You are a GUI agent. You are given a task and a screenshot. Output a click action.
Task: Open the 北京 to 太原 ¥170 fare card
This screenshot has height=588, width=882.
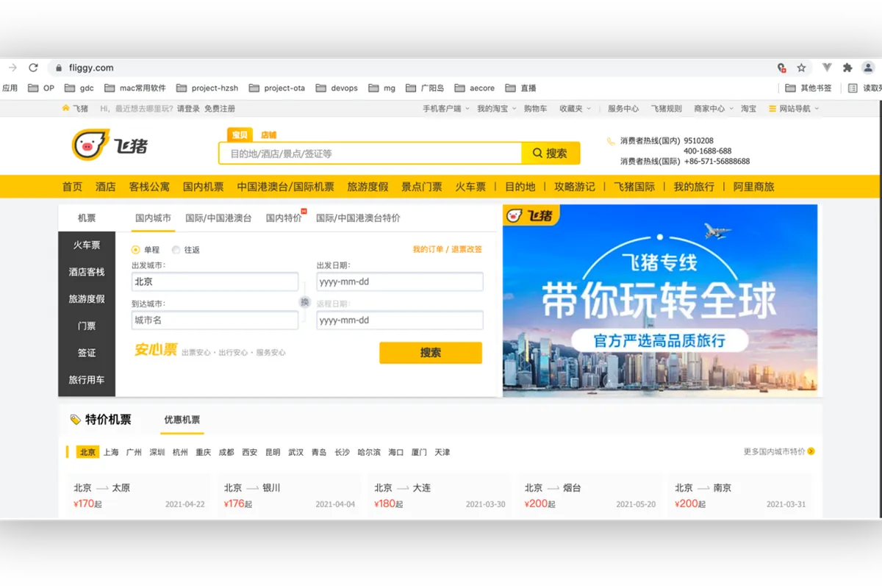coord(140,496)
